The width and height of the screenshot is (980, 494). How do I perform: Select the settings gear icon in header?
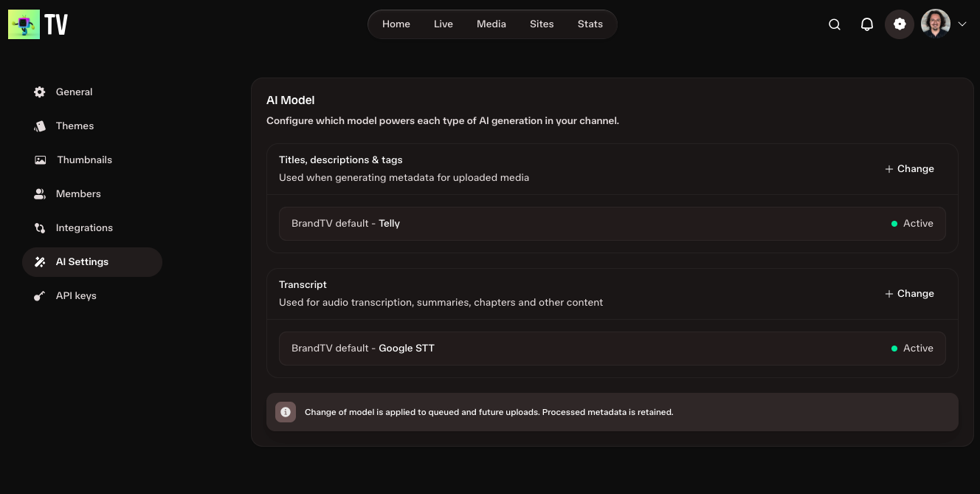(x=900, y=24)
